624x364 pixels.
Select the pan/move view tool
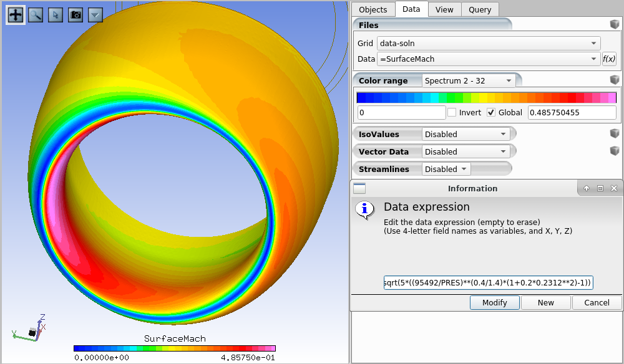(16, 15)
